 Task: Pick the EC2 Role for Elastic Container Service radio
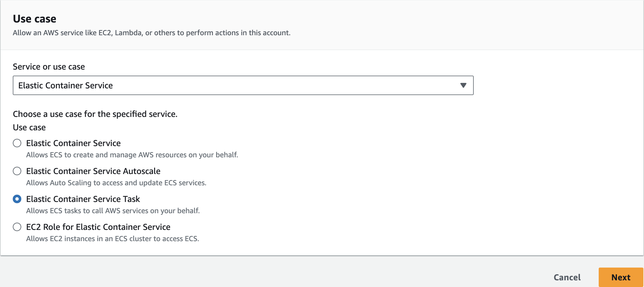coord(17,227)
